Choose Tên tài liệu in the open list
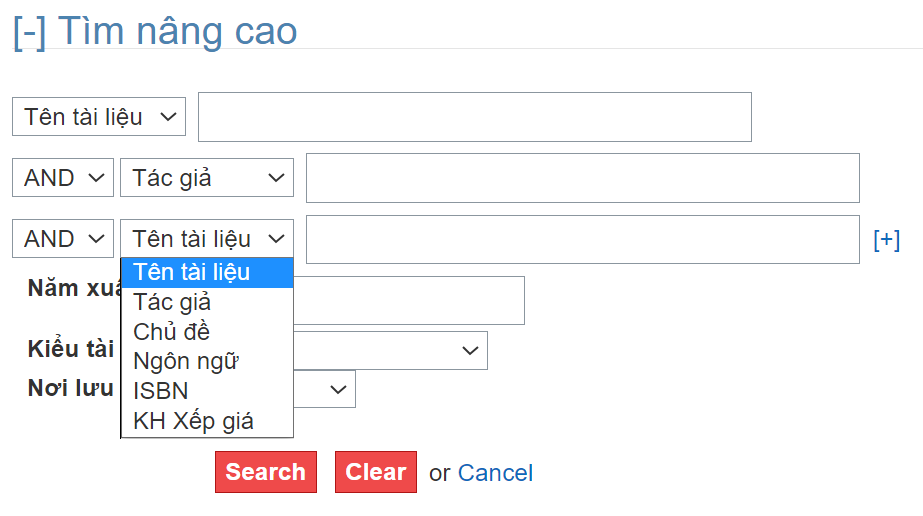The image size is (923, 516). click(x=206, y=272)
